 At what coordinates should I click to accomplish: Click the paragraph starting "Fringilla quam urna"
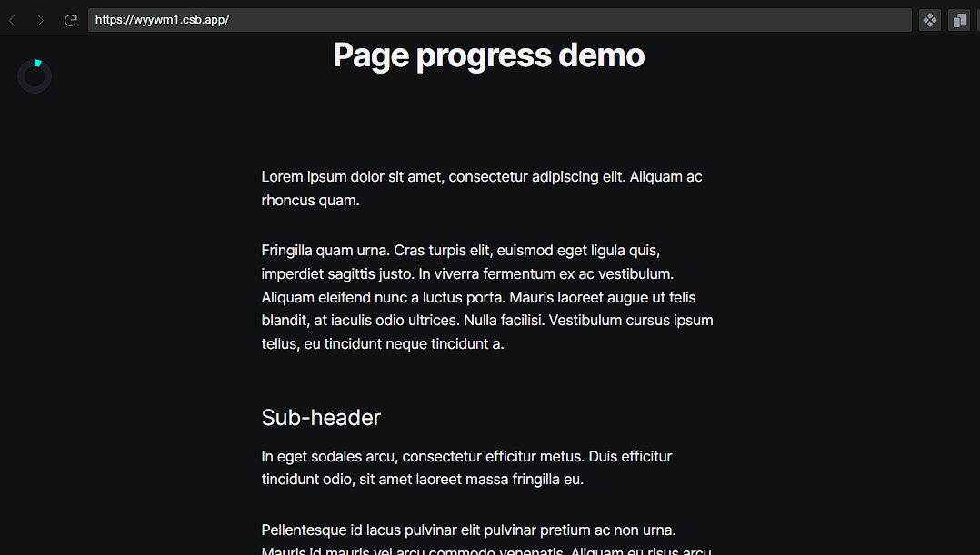tap(487, 297)
